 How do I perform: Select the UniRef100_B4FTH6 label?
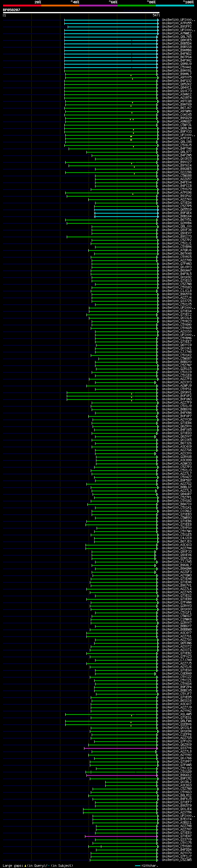(x=176, y=149)
